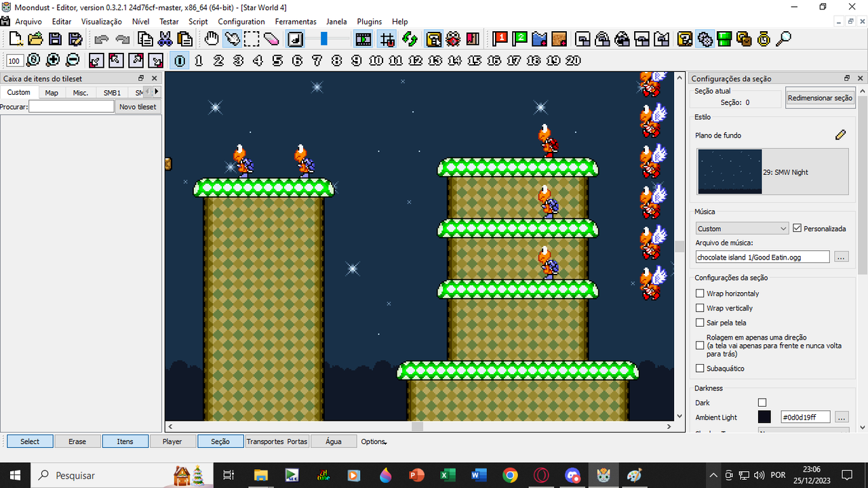Open the Plugins menu
Screen dimensions: 868x488
coord(370,22)
